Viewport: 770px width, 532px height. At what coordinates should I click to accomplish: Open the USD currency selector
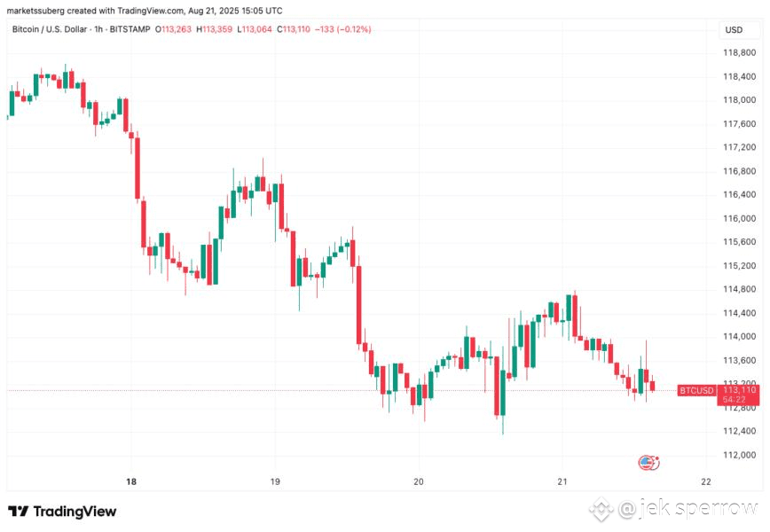734,30
